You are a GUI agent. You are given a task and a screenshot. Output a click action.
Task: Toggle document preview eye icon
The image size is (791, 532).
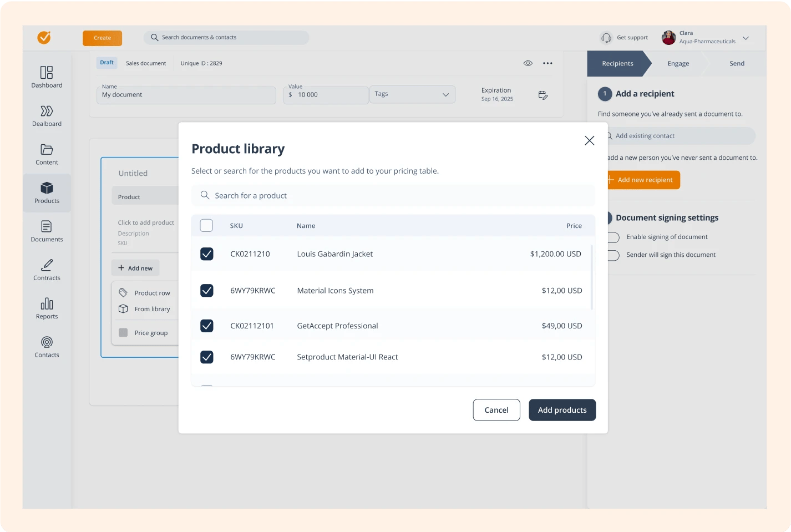(x=528, y=63)
